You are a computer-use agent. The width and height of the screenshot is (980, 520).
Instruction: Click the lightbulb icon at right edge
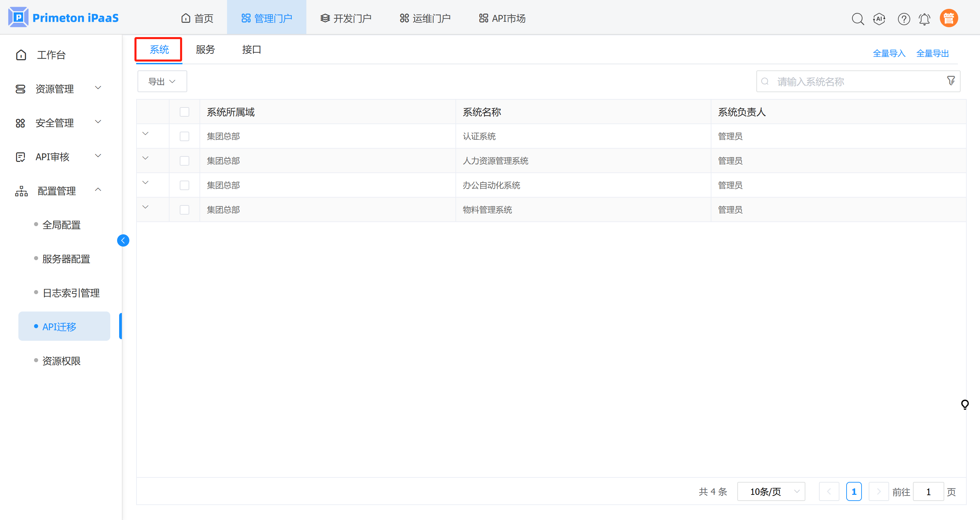point(964,404)
